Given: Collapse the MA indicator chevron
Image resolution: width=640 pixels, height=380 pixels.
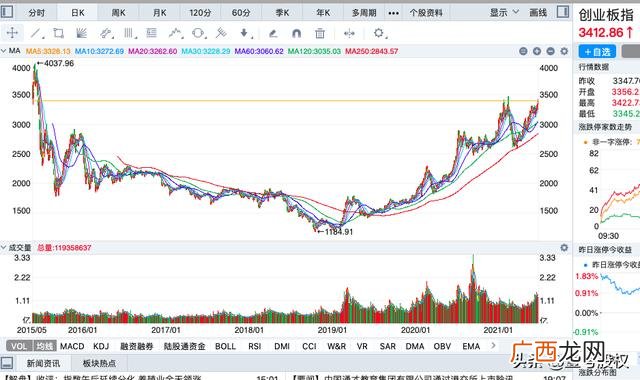Looking at the screenshot, I should pyautogui.click(x=4, y=51).
